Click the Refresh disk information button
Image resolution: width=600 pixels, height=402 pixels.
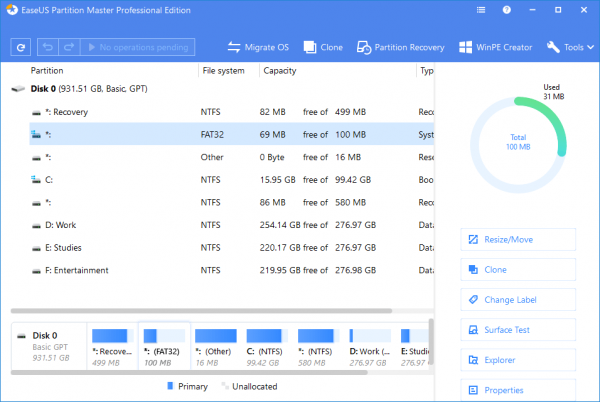point(21,47)
